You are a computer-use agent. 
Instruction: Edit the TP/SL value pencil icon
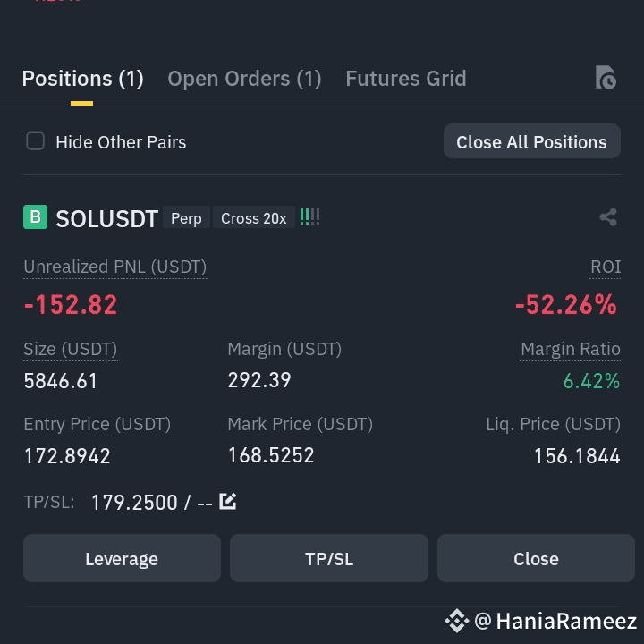point(227,501)
